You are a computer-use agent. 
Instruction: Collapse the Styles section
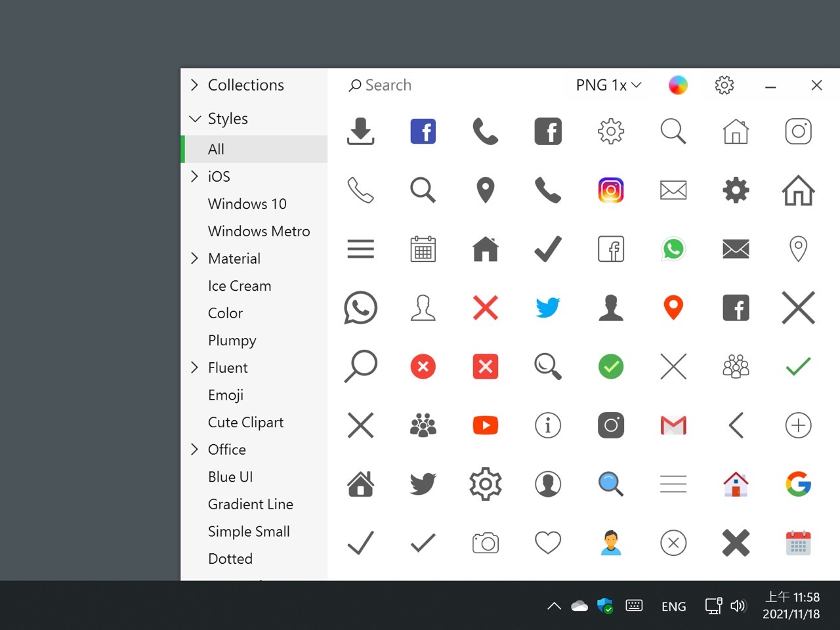(195, 119)
